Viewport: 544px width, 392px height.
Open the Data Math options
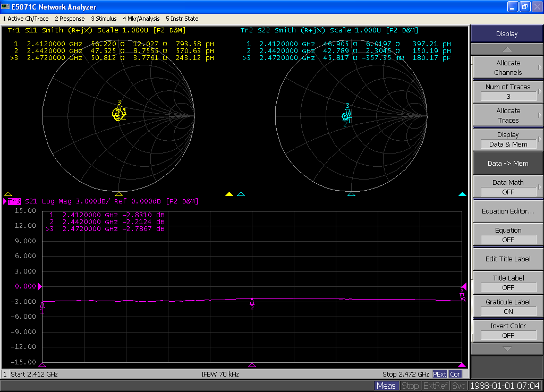pyautogui.click(x=507, y=187)
